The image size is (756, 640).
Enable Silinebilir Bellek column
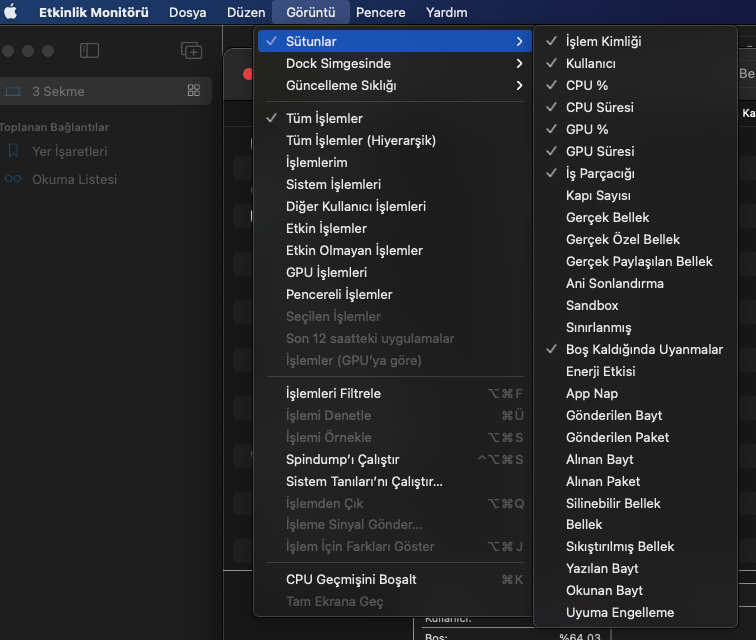point(635,503)
